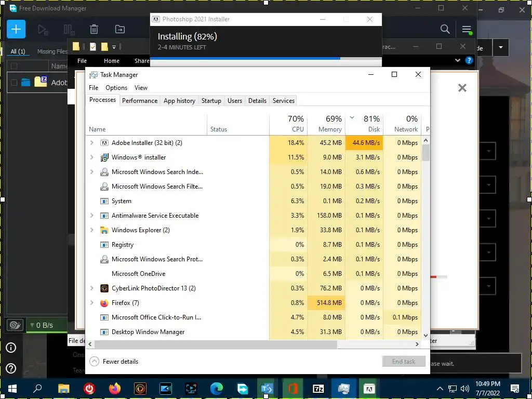Click the Photoshop installer progress bar

(266, 58)
